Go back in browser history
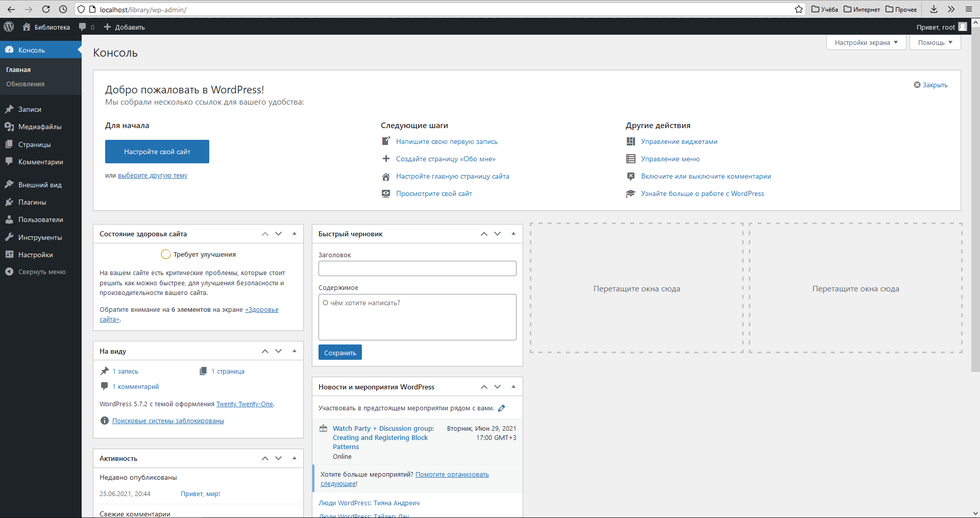Screen dimensions: 980x518 [11, 9]
